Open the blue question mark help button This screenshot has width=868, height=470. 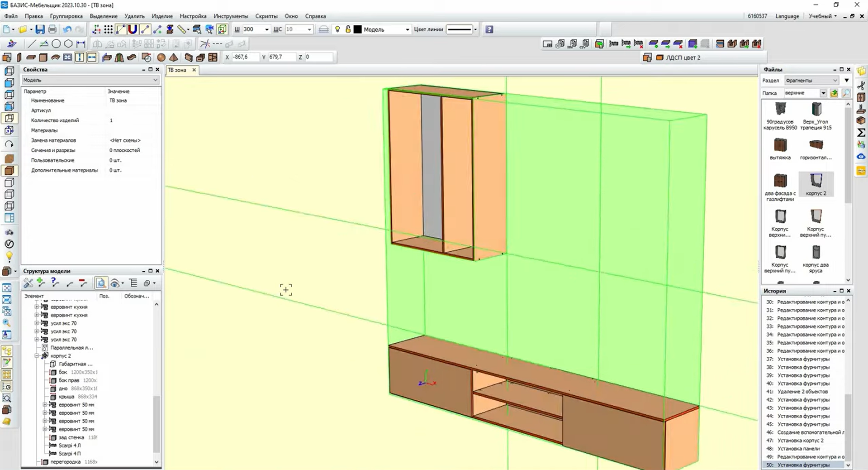pyautogui.click(x=489, y=29)
